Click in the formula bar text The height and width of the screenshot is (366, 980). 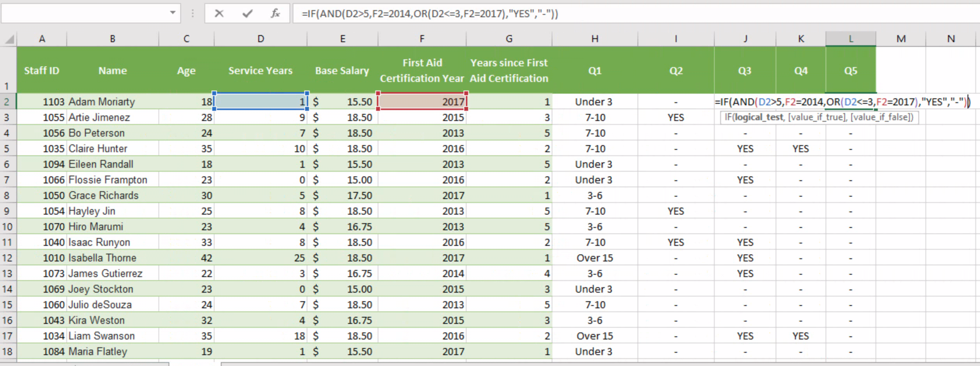click(430, 14)
